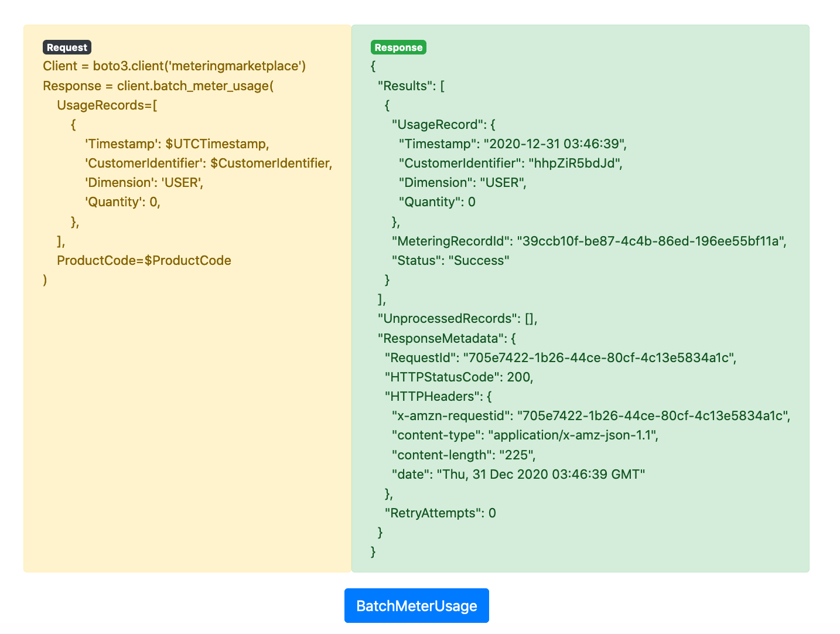
Task: Click the UsageRecords=[ line in request
Action: pyautogui.click(x=107, y=105)
